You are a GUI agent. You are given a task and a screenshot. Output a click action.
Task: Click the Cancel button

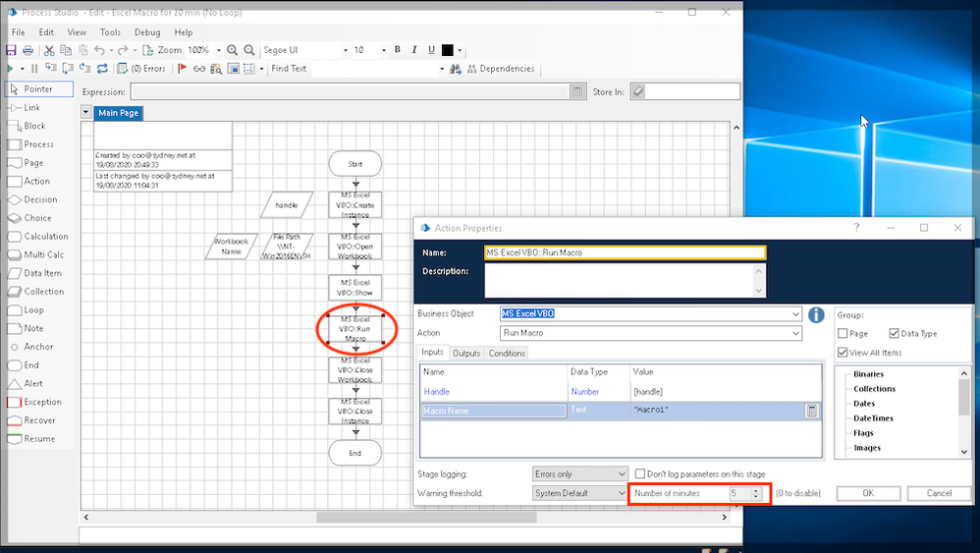pyautogui.click(x=939, y=493)
